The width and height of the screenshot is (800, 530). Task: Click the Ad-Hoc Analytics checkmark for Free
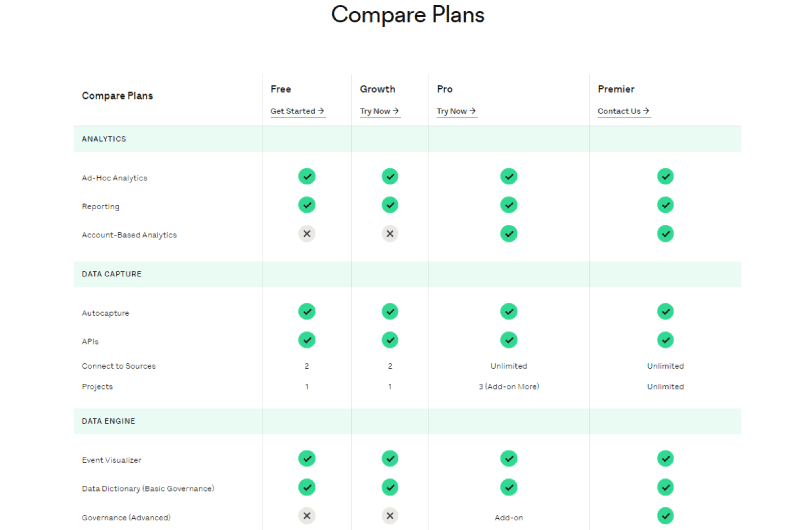click(x=307, y=176)
